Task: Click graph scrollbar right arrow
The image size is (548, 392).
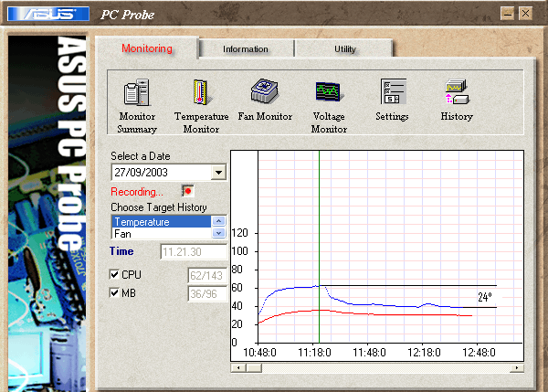Action: point(517,368)
